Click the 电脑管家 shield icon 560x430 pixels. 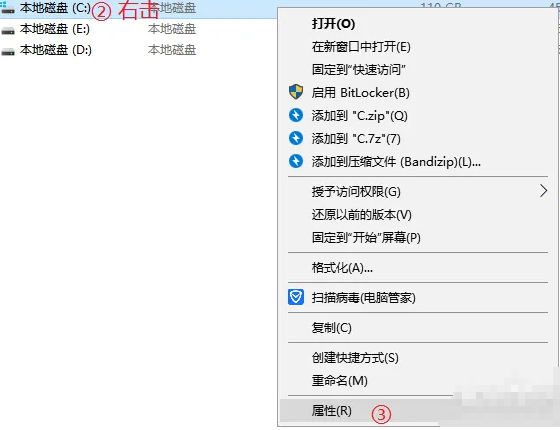tap(296, 297)
